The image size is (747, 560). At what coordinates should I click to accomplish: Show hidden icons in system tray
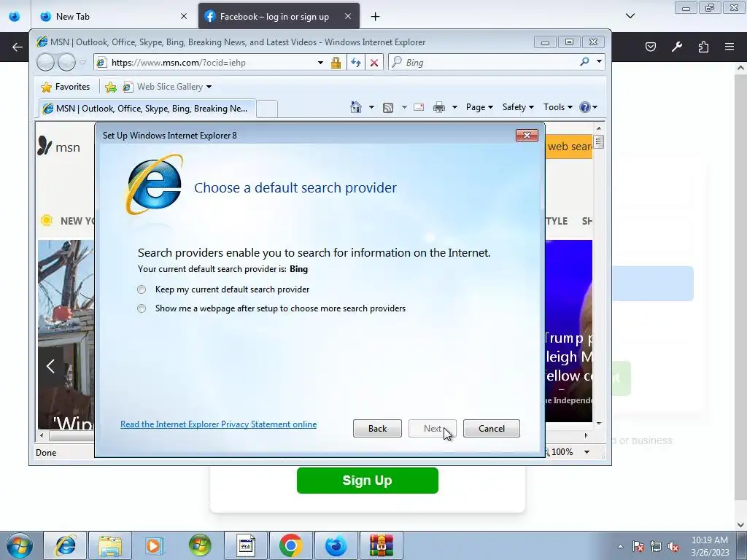tap(620, 546)
